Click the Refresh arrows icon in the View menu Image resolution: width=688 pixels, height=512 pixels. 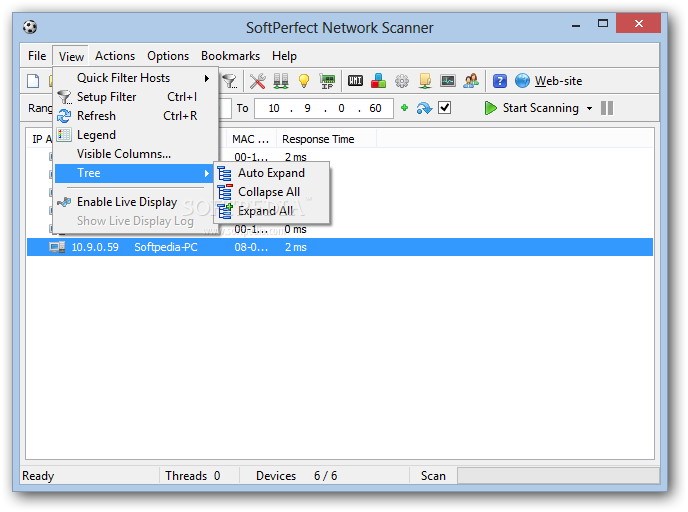pyautogui.click(x=64, y=116)
